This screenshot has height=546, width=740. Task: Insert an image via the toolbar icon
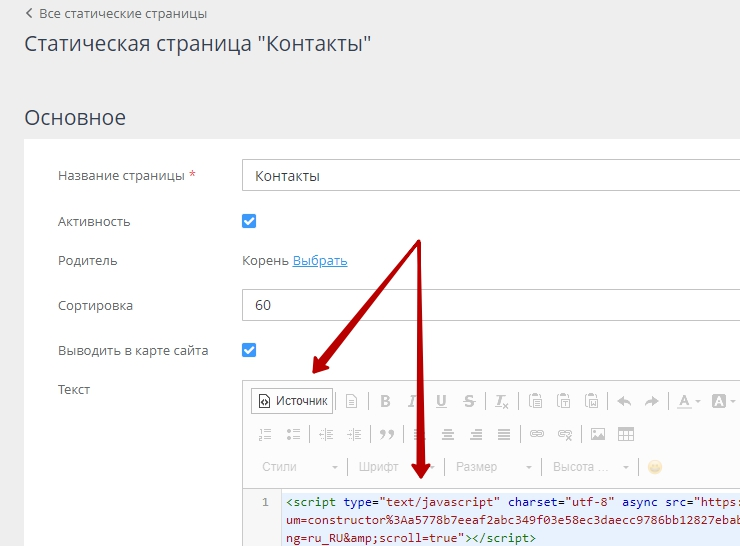click(598, 434)
